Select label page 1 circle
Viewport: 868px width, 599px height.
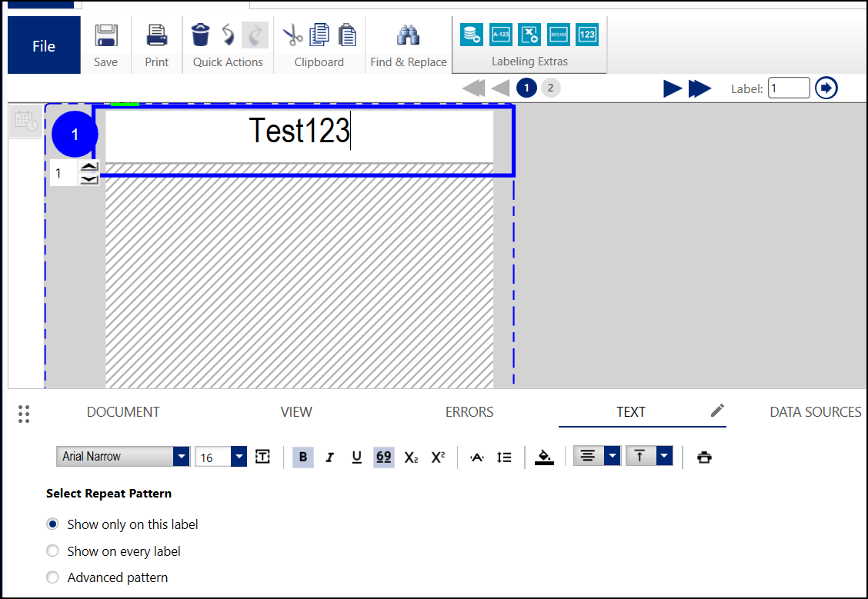pyautogui.click(x=526, y=88)
